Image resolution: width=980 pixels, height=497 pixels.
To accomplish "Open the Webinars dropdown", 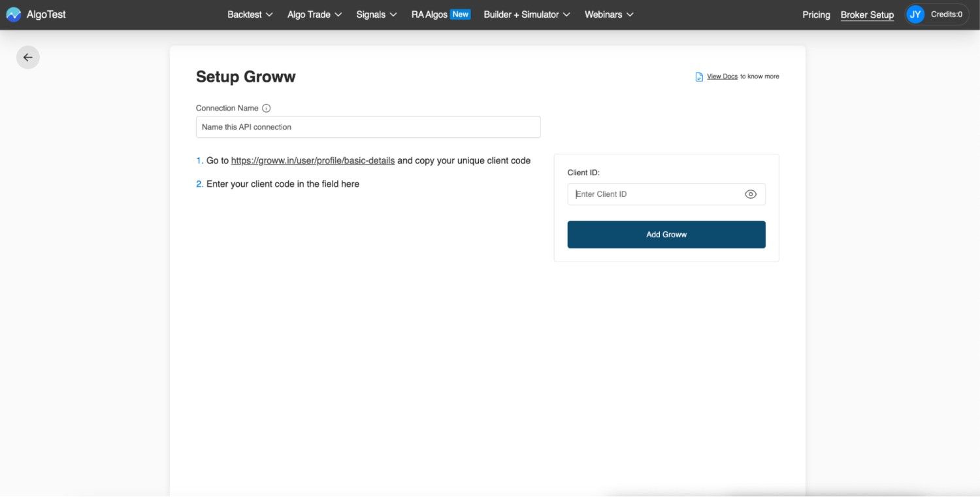I will 609,14.
